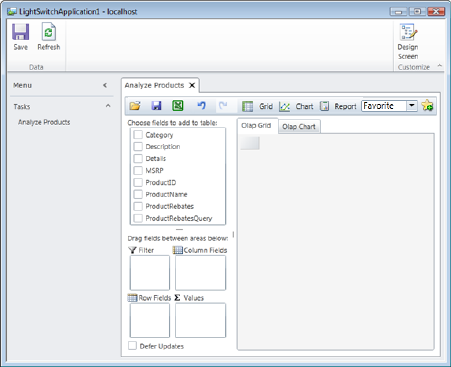Check the MSRP field
This screenshot has height=367, width=451.
[x=138, y=171]
